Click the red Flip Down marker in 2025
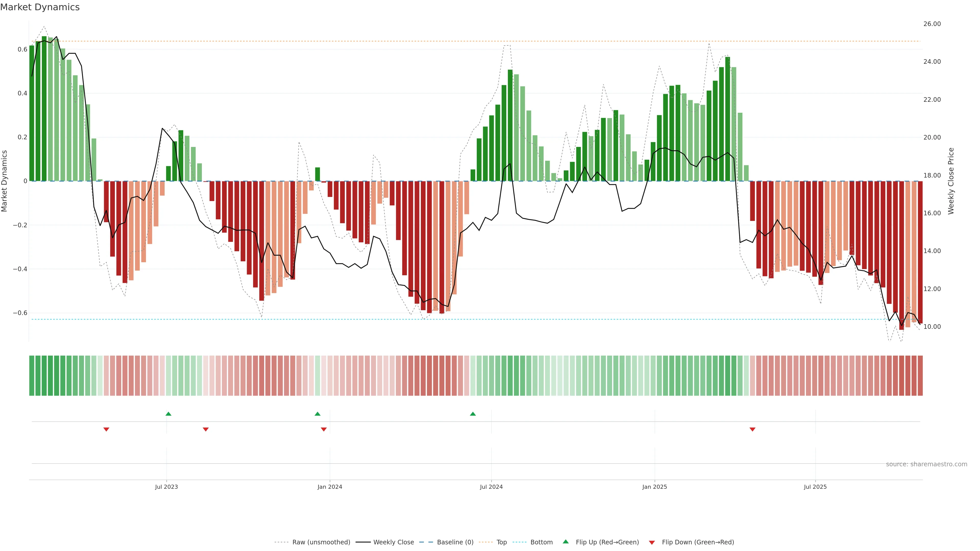The image size is (980, 551). pyautogui.click(x=752, y=429)
